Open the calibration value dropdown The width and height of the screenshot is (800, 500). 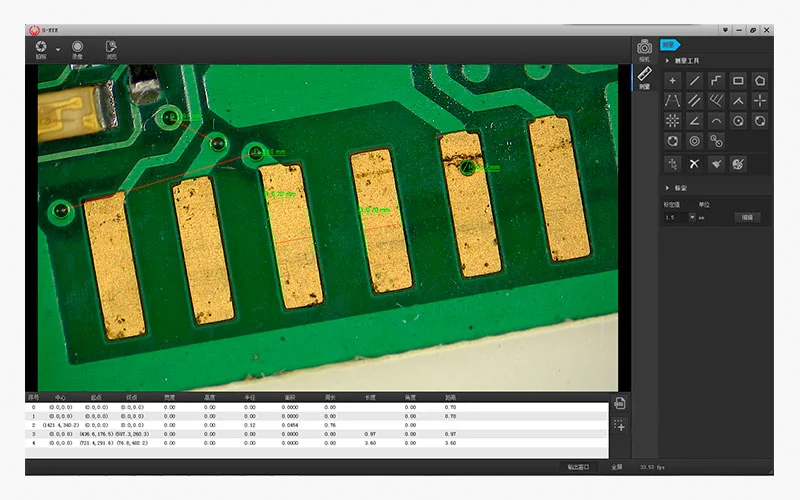click(691, 217)
